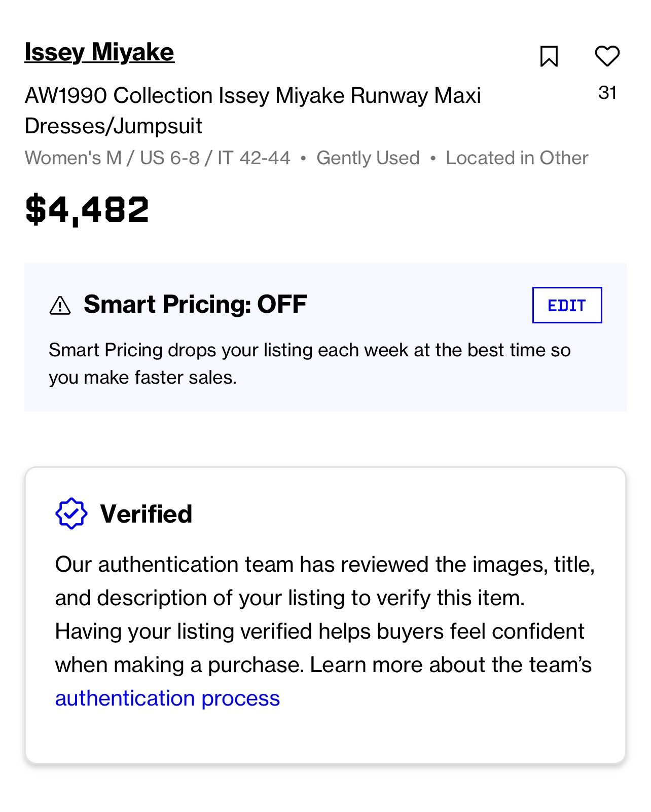Tap the Verified information card

[325, 615]
